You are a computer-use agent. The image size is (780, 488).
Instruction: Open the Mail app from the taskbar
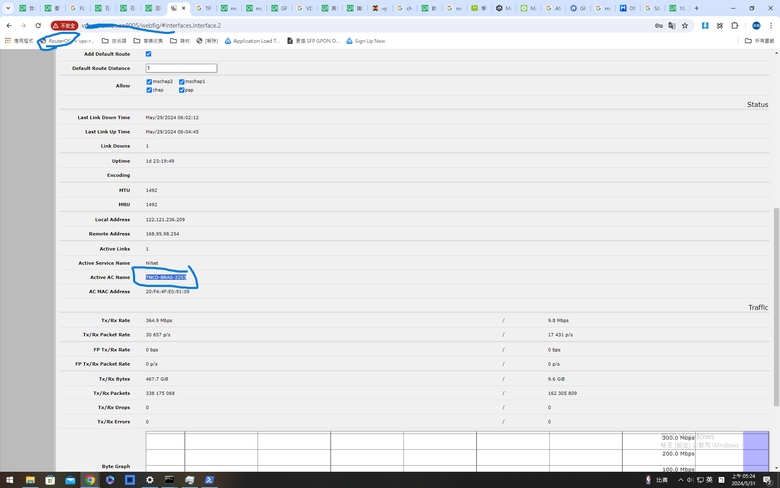[x=70, y=480]
